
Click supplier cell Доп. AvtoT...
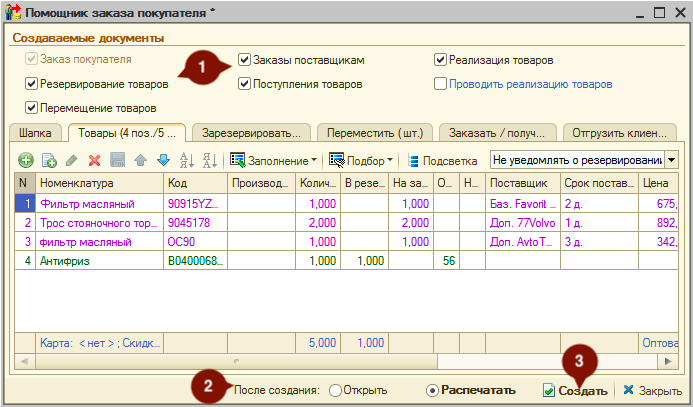(x=523, y=242)
